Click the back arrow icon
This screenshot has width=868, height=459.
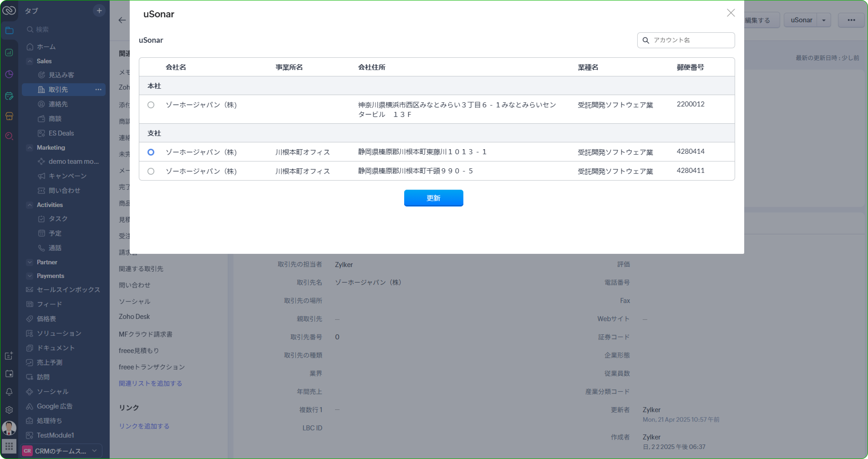click(x=122, y=20)
